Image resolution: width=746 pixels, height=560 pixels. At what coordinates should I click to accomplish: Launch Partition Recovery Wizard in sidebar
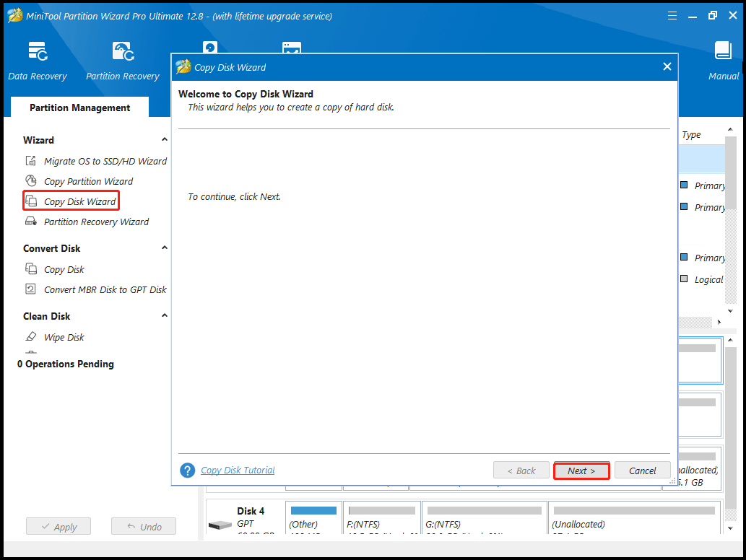tap(96, 222)
